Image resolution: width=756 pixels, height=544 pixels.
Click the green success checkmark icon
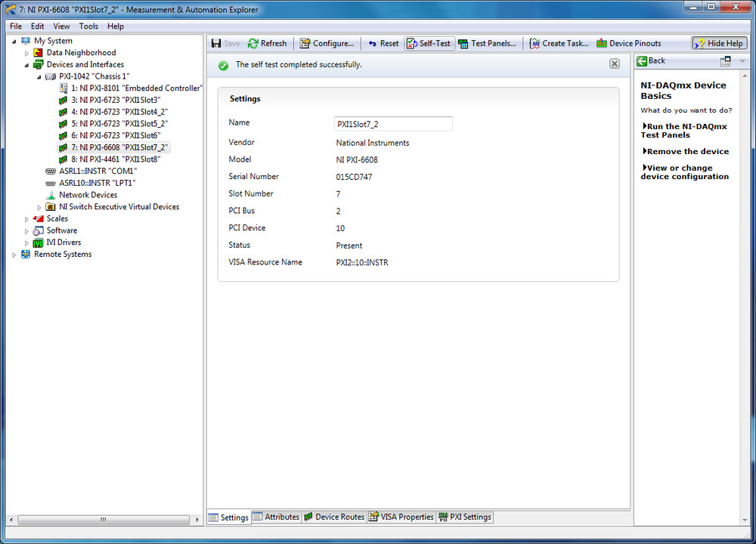tap(223, 66)
